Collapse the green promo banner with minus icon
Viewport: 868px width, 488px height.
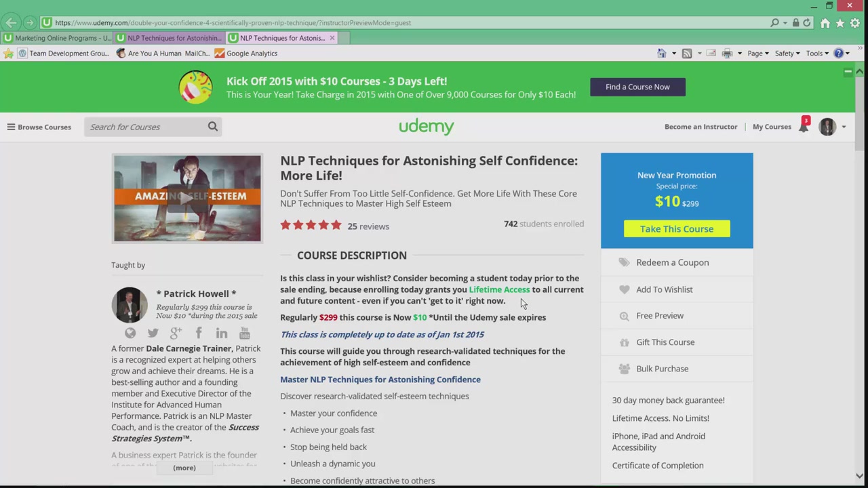[x=848, y=71]
